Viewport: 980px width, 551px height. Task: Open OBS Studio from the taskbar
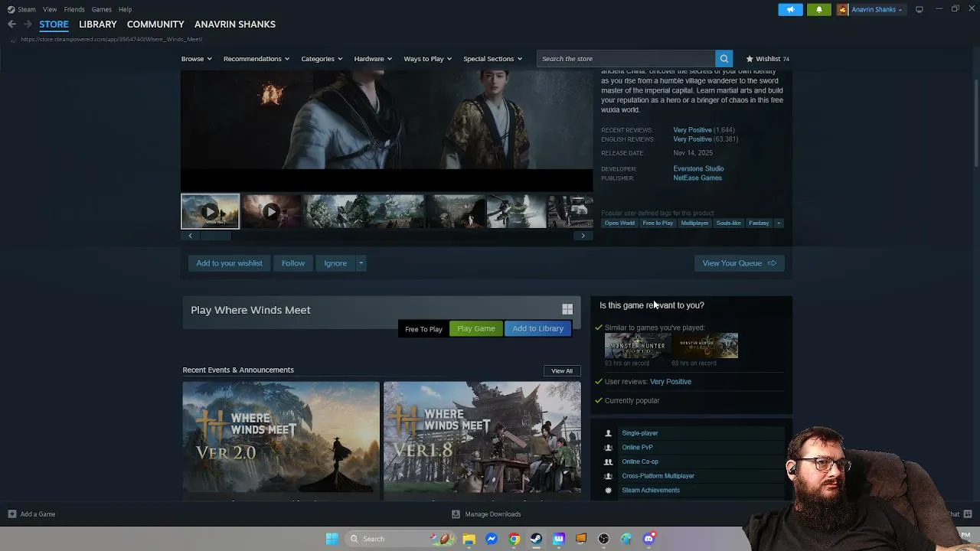coord(603,539)
